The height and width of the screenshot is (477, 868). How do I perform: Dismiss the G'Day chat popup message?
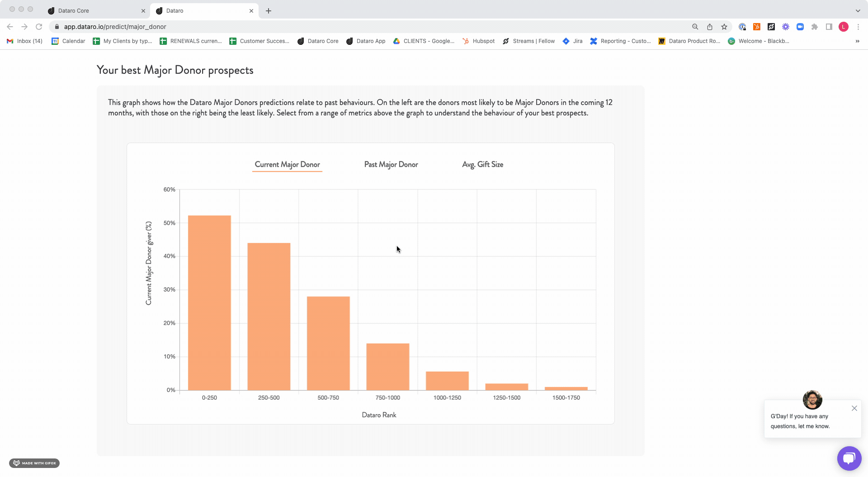[x=854, y=408]
